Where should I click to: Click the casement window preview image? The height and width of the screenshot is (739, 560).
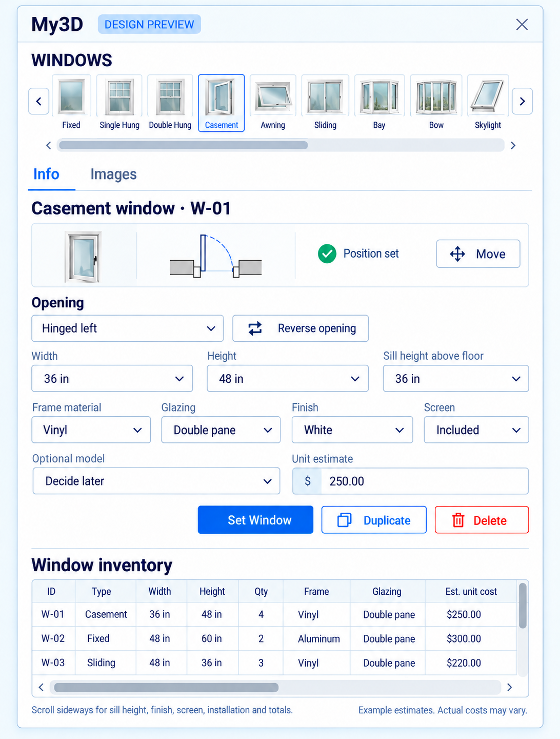[83, 256]
